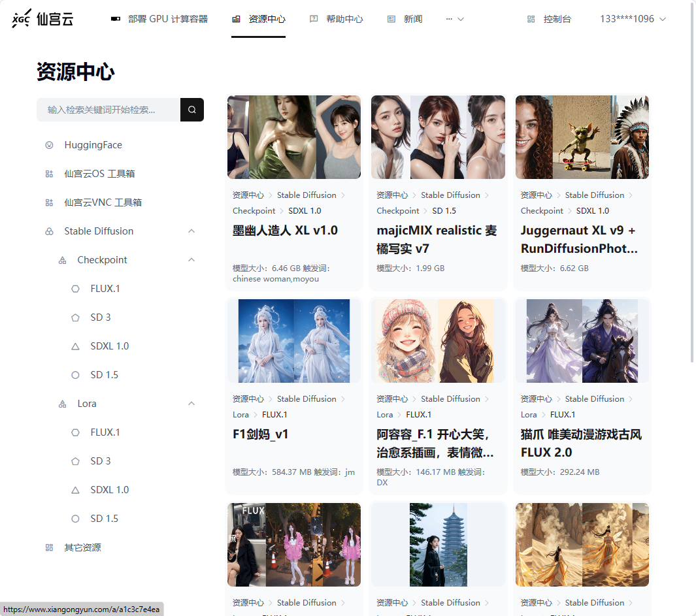The image size is (696, 616).
Task: Collapse the Lora subsection chevron
Action: (x=191, y=404)
